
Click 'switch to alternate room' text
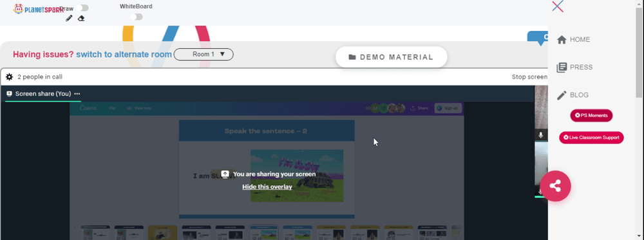[x=124, y=55]
